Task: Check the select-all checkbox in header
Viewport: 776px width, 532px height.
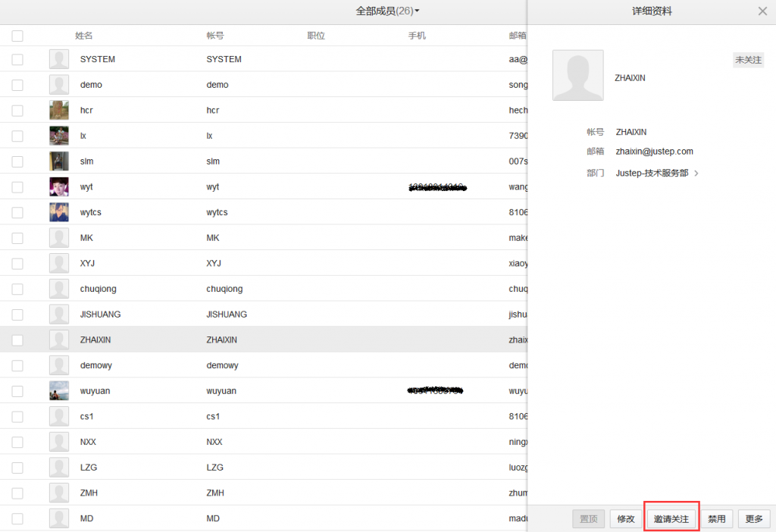Action: 17,35
